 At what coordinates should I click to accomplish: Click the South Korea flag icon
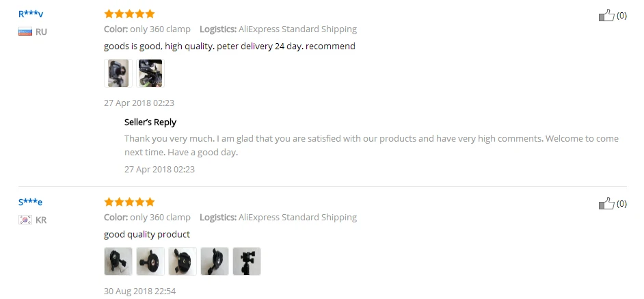click(25, 220)
